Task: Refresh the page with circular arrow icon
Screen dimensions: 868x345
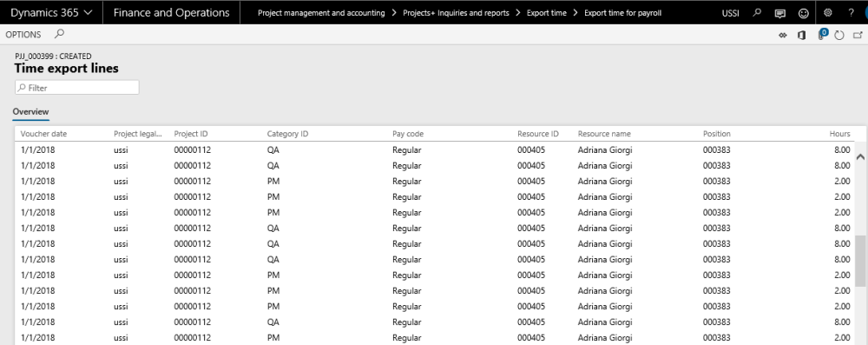Action: (x=839, y=35)
